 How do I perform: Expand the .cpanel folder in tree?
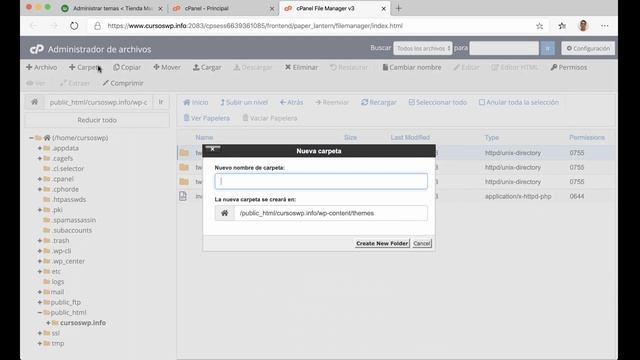(40, 179)
